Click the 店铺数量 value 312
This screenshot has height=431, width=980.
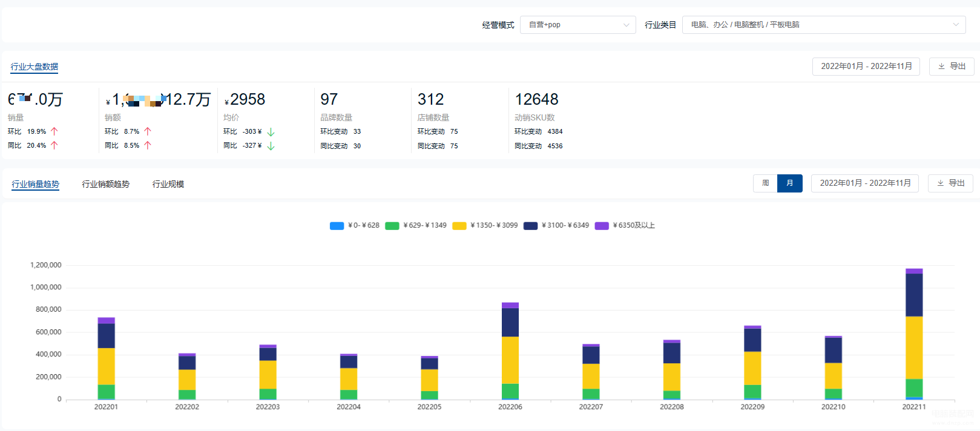431,99
